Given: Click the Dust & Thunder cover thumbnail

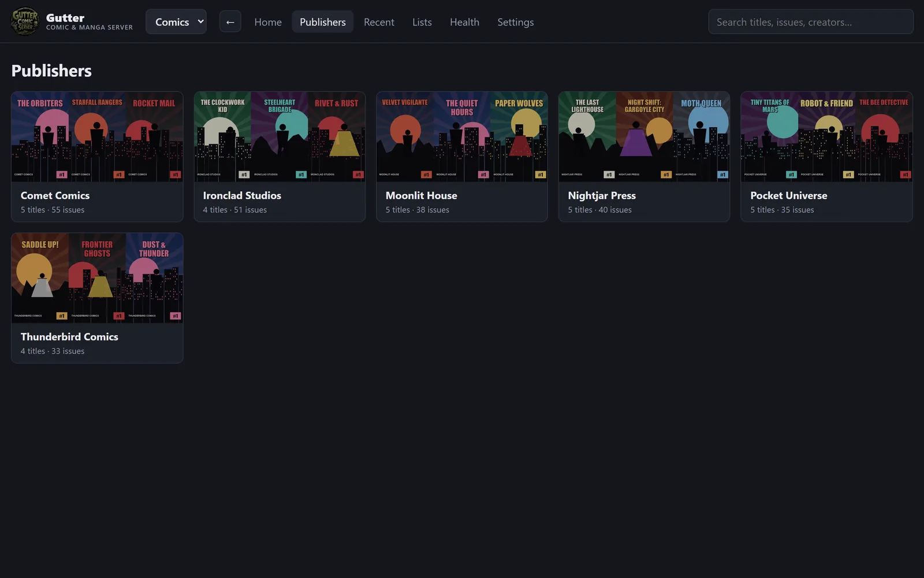Looking at the screenshot, I should coord(154,278).
